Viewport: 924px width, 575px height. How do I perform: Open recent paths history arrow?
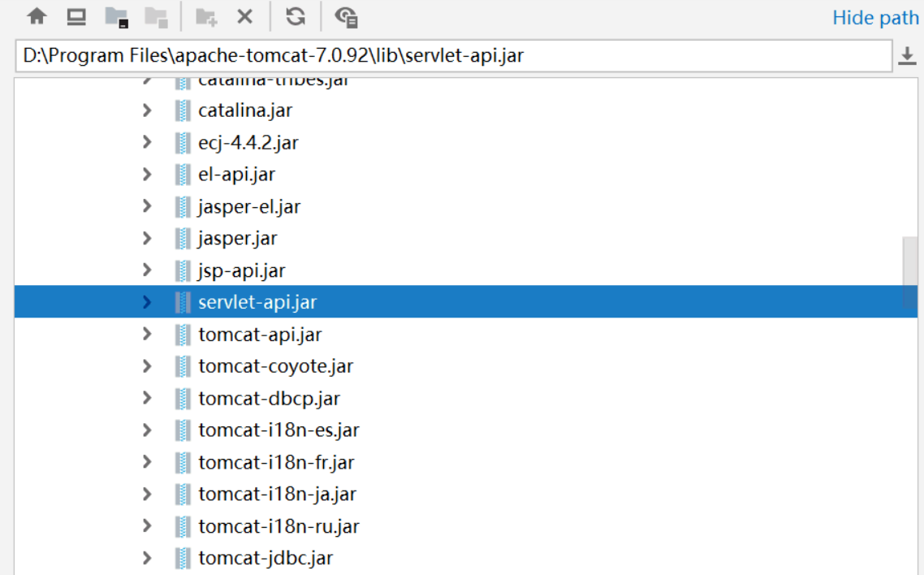pyautogui.click(x=907, y=56)
